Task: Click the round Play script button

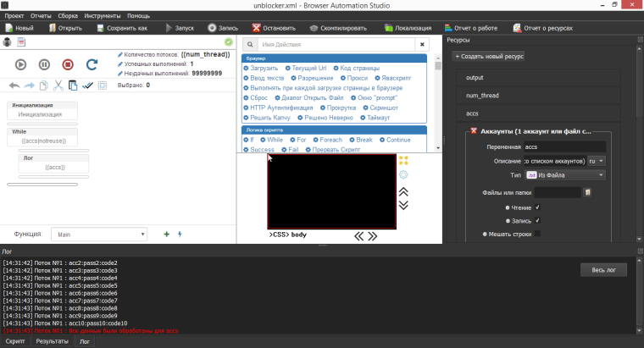Action: pos(21,64)
